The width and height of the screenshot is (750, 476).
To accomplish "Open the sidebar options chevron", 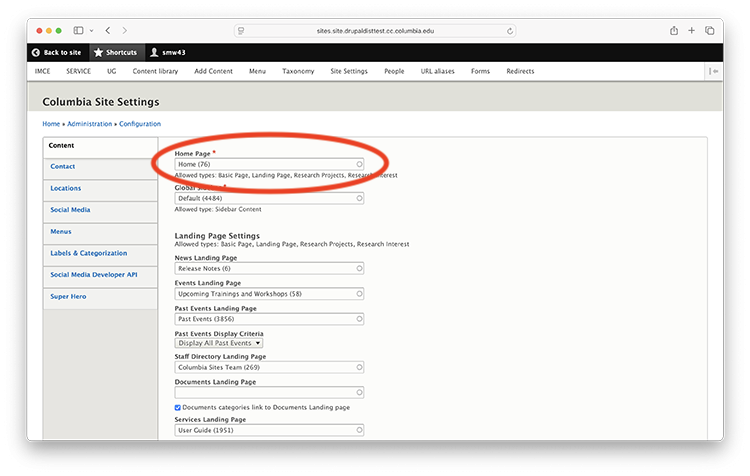I will point(91,31).
